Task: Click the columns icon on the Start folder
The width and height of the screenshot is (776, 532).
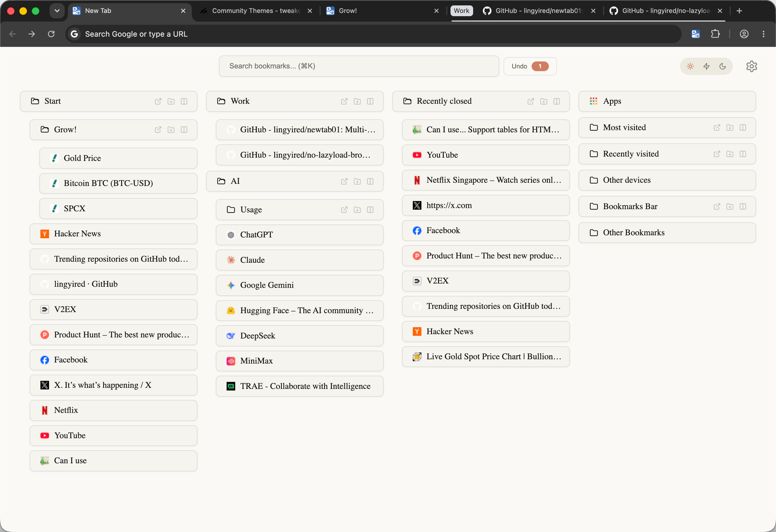Action: click(184, 101)
